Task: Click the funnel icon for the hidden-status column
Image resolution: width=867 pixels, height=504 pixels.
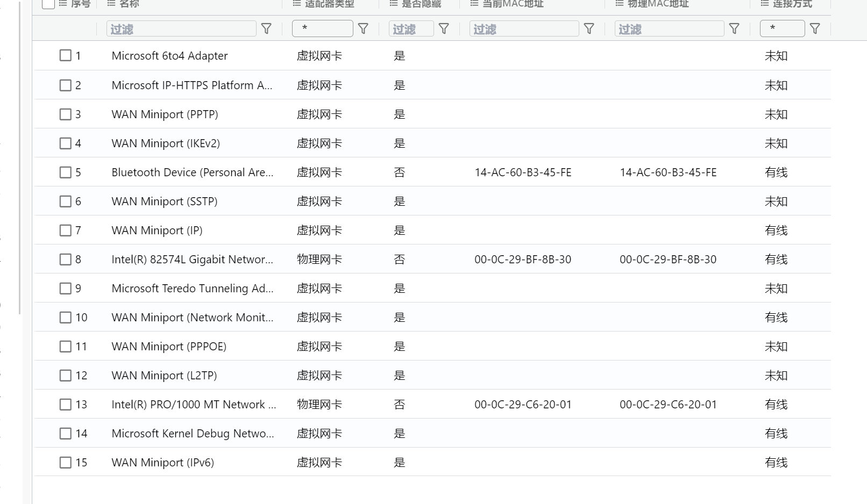Action: click(x=444, y=29)
